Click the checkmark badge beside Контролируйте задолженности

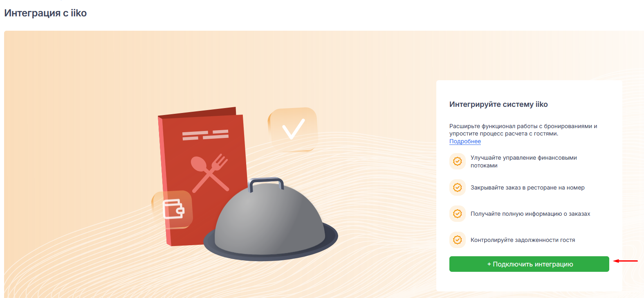[x=458, y=240]
